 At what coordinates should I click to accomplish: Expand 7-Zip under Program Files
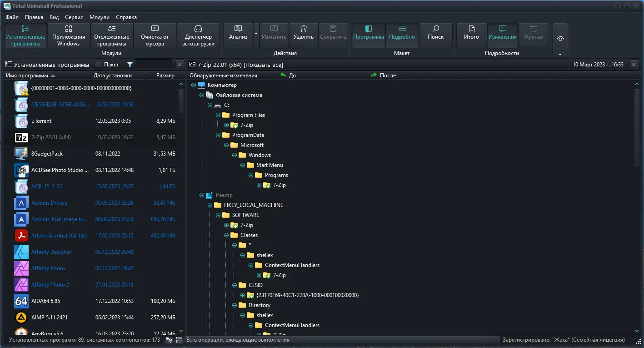[x=226, y=125]
